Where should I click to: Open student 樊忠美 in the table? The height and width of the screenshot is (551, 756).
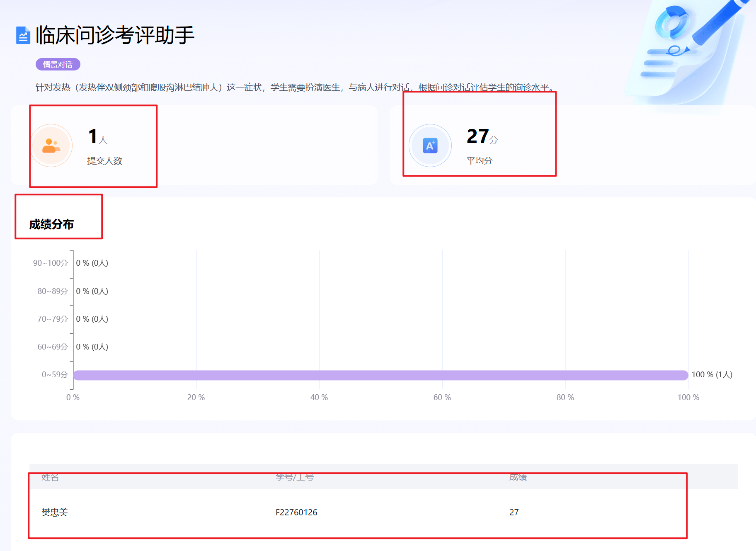coord(55,512)
